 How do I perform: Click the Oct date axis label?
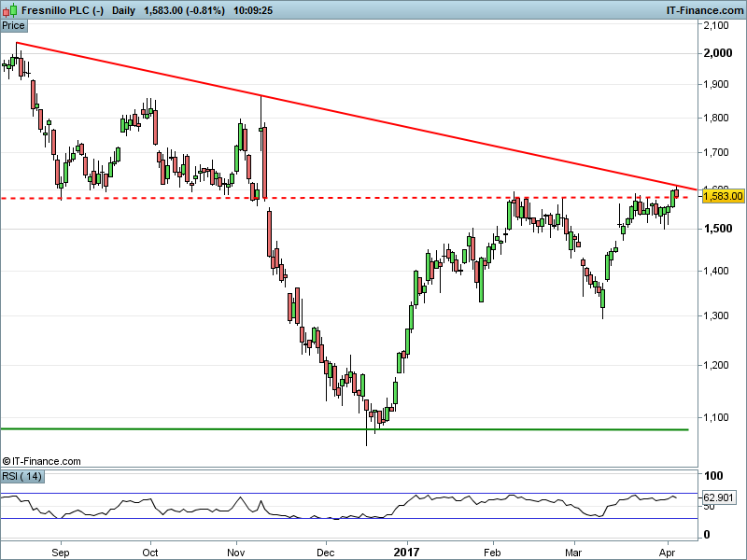[x=150, y=553]
